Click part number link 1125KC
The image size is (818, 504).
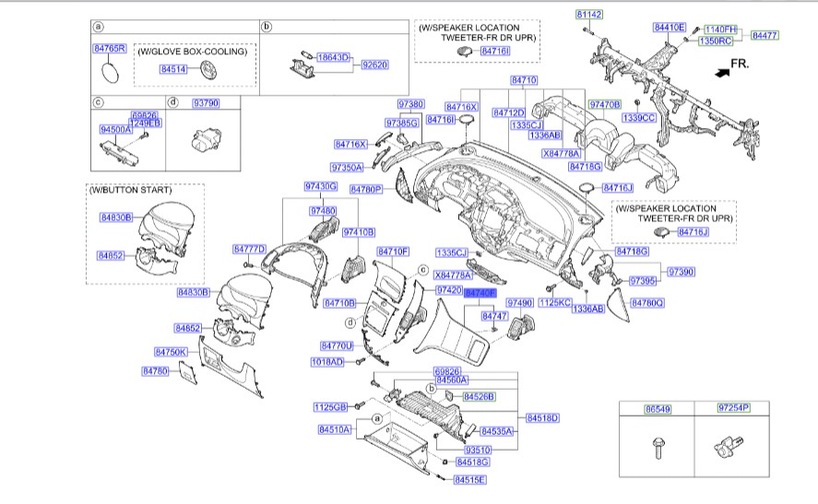(555, 302)
